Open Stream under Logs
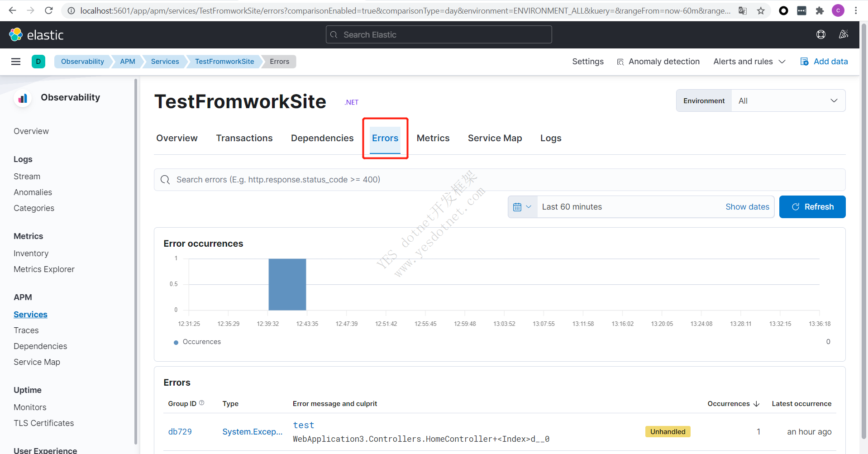Screen dimensions: 868x454 pyautogui.click(x=27, y=177)
